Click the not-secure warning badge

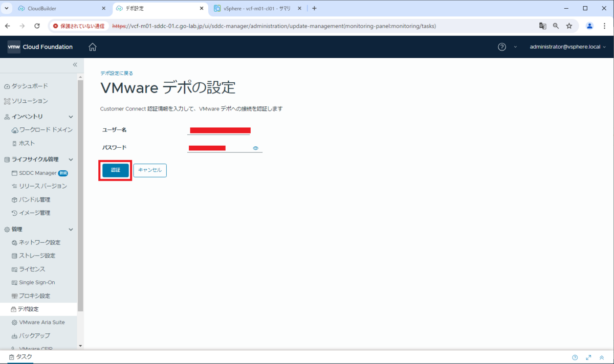79,26
